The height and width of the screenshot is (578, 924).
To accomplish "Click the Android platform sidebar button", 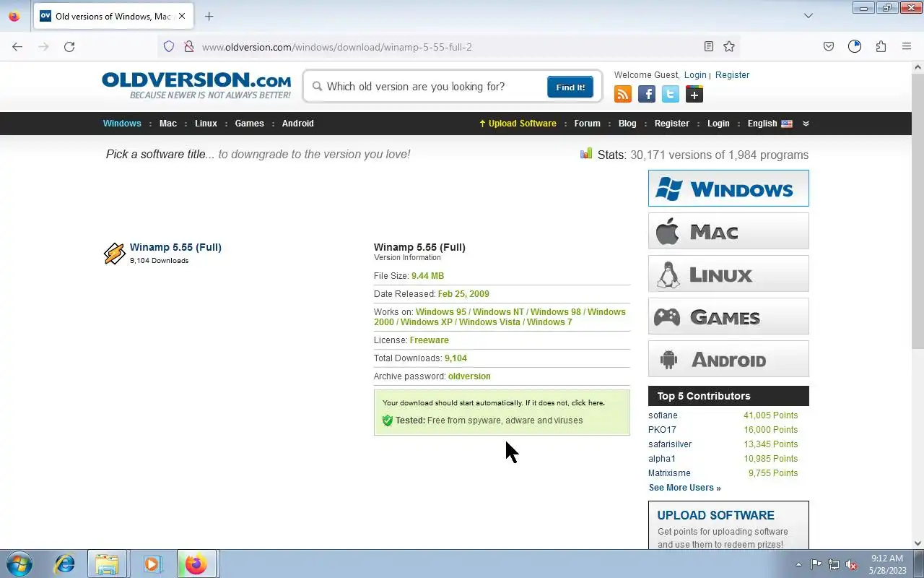I will tap(728, 359).
